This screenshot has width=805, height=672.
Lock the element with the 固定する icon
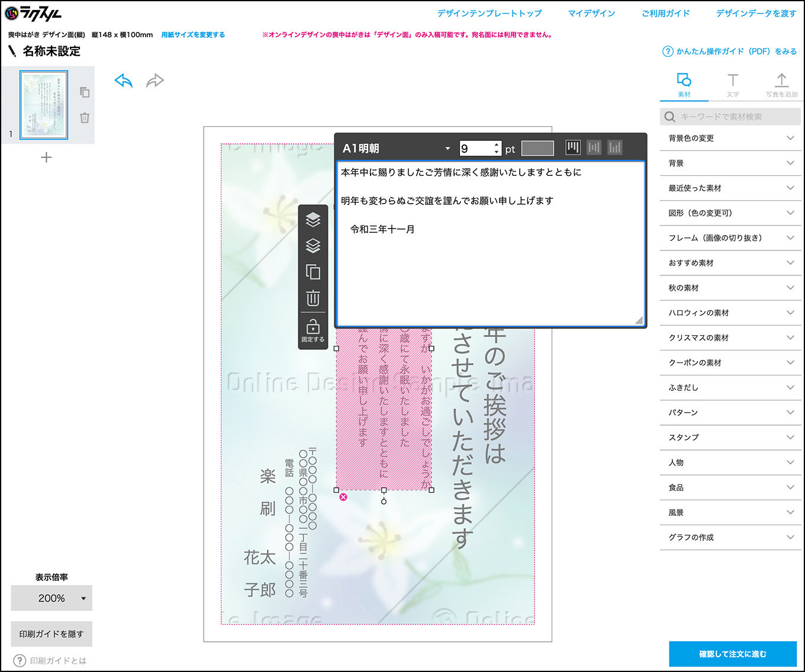313,330
